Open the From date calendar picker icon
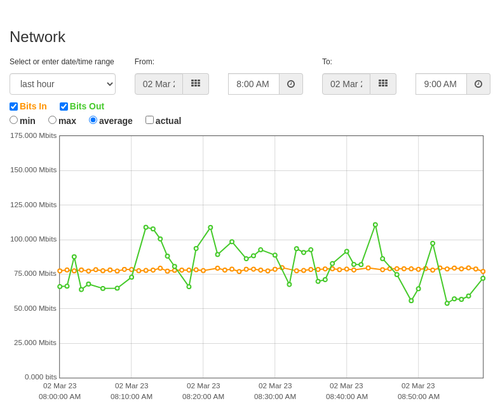 [196, 84]
